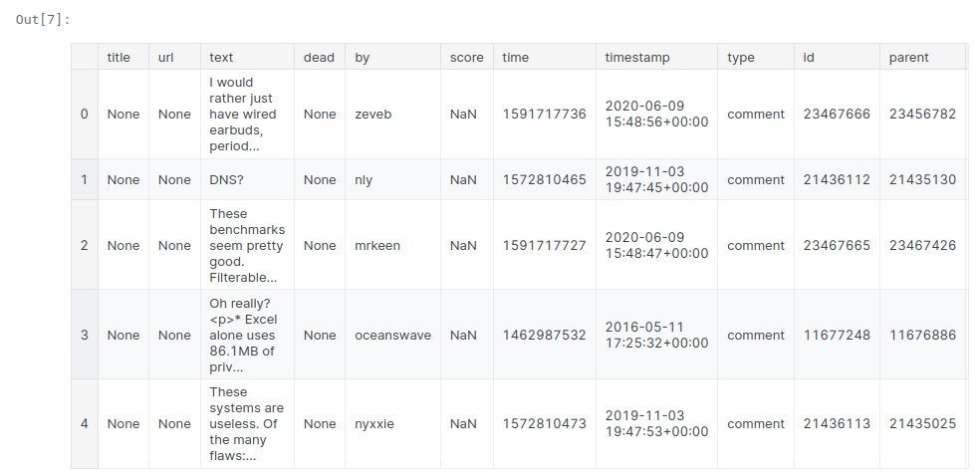
Task: Click the 'title' column header
Action: 119,58
